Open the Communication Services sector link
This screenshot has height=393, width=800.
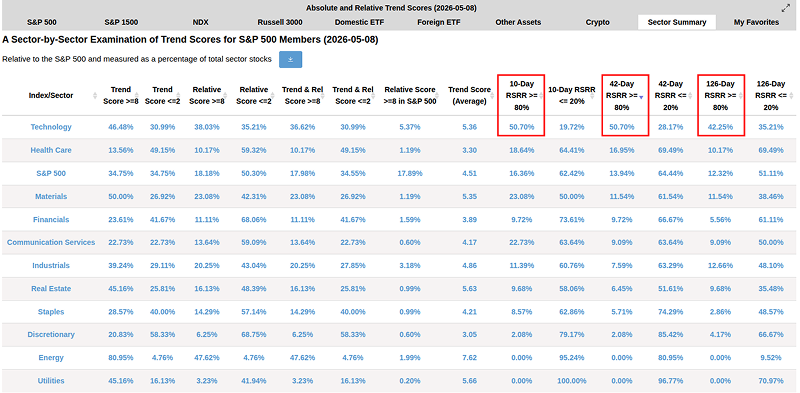tap(51, 242)
